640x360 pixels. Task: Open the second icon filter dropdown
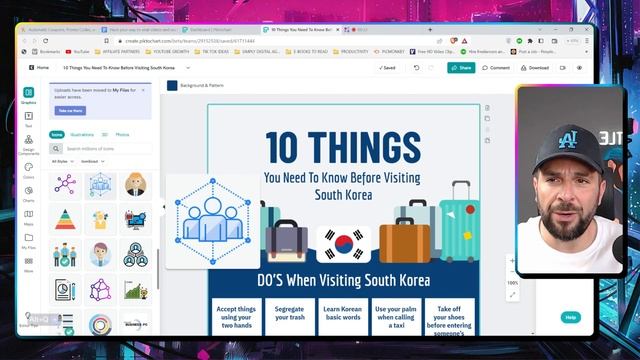point(93,162)
